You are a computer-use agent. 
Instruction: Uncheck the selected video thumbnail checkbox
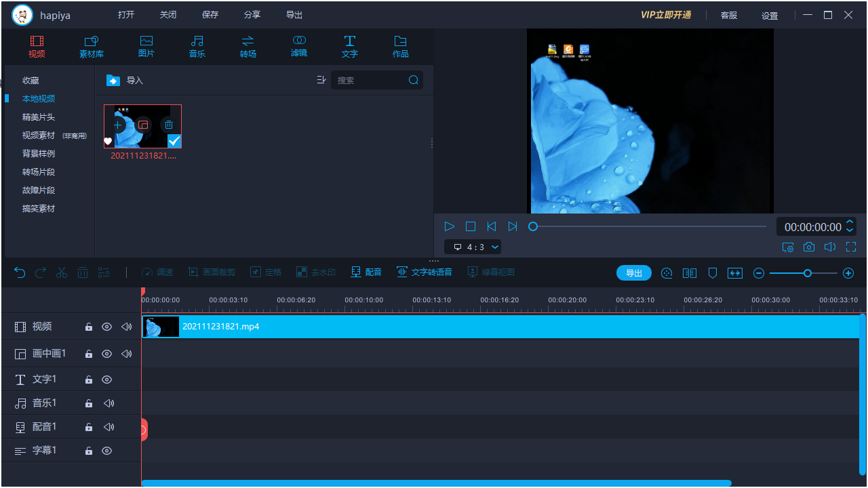click(174, 141)
